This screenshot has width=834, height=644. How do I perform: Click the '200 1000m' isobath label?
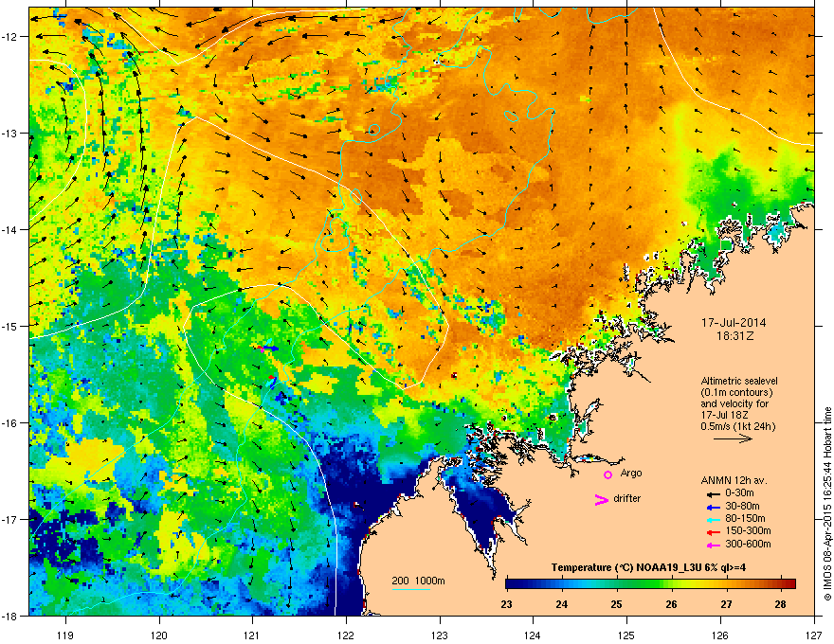(418, 581)
